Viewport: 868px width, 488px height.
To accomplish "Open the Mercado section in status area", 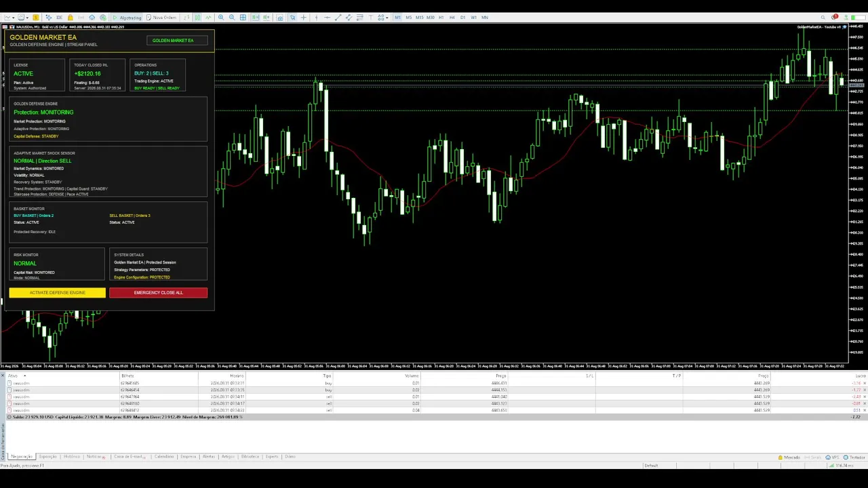I will [789, 457].
